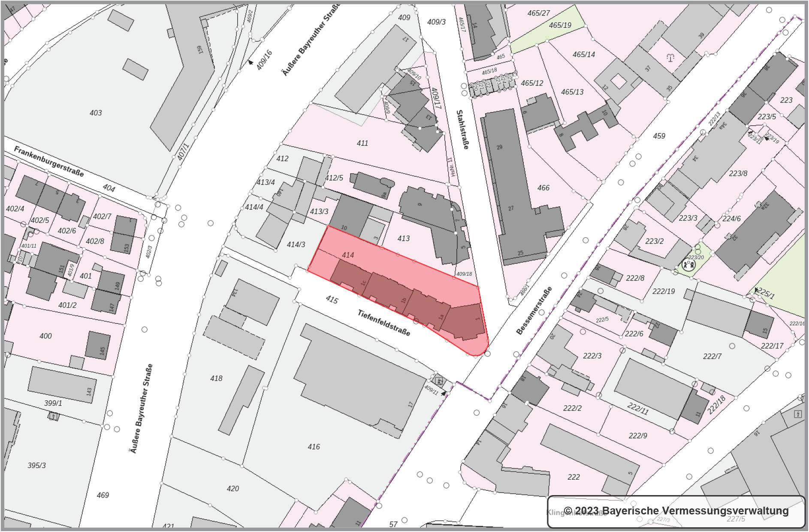
Task: Select parcel number 469
Action: click(103, 495)
